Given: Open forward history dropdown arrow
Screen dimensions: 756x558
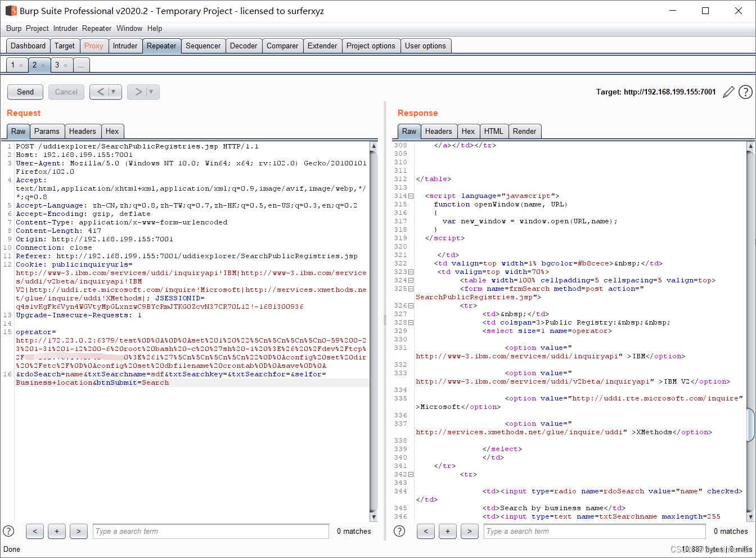Looking at the screenshot, I should (x=152, y=92).
